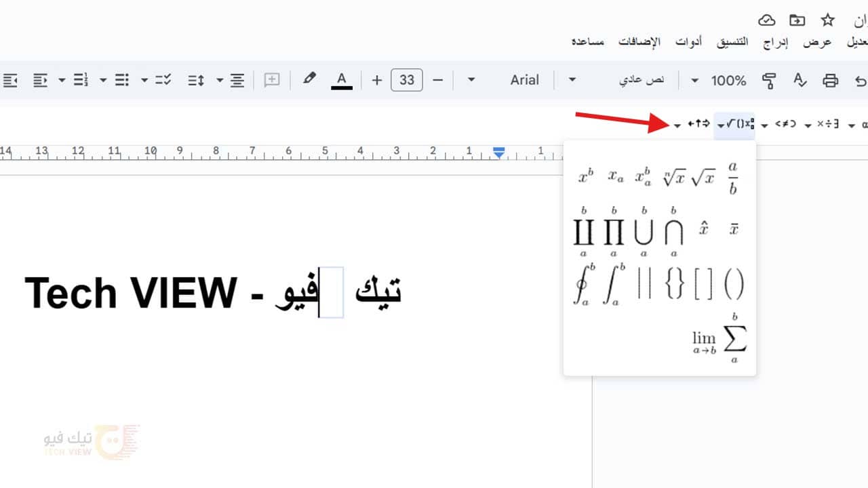
Task: Insert contour integral symbol
Action: click(x=584, y=283)
